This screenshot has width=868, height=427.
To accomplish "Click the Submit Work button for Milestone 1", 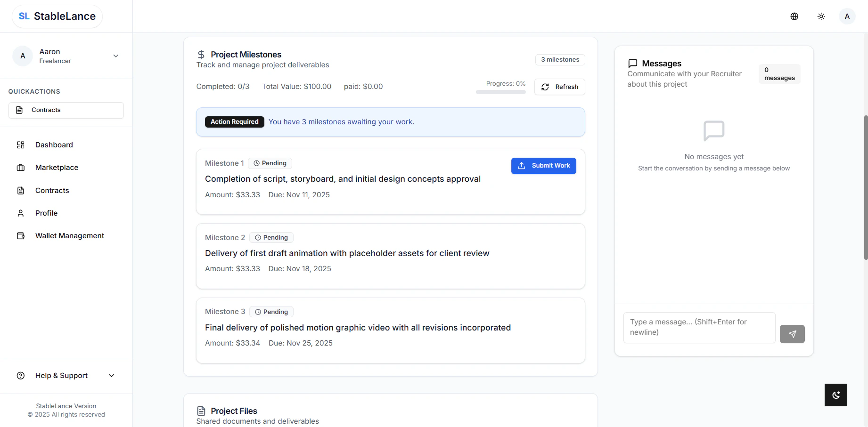I will click(x=543, y=165).
